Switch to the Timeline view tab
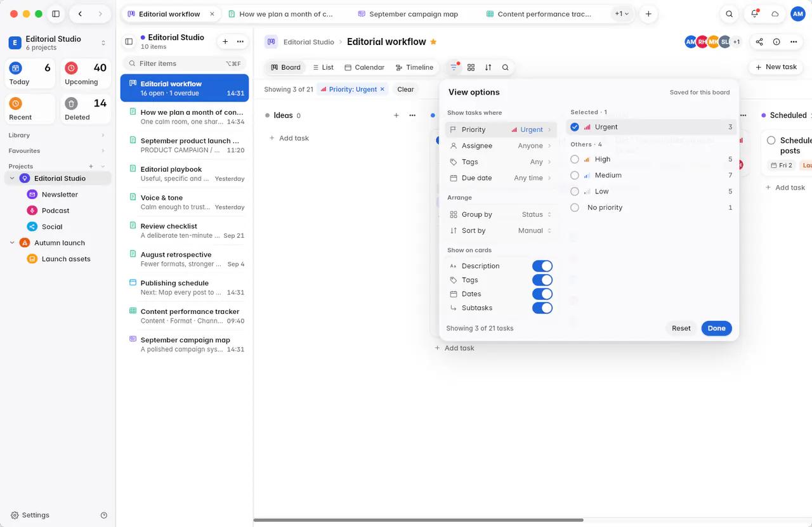 pos(414,67)
